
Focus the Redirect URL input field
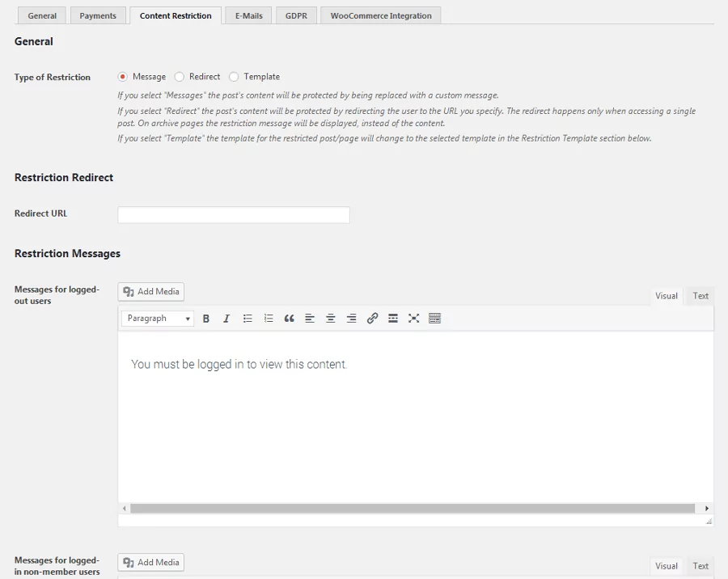click(x=234, y=215)
